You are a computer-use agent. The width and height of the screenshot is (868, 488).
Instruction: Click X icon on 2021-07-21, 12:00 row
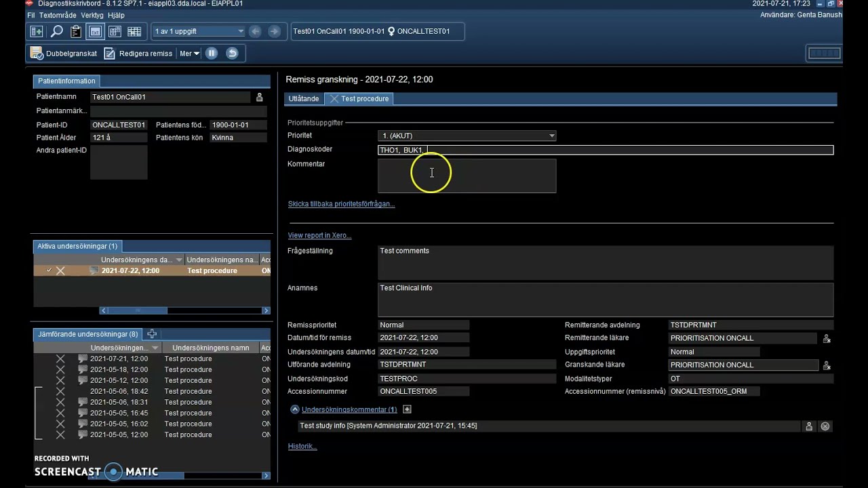tap(60, 359)
